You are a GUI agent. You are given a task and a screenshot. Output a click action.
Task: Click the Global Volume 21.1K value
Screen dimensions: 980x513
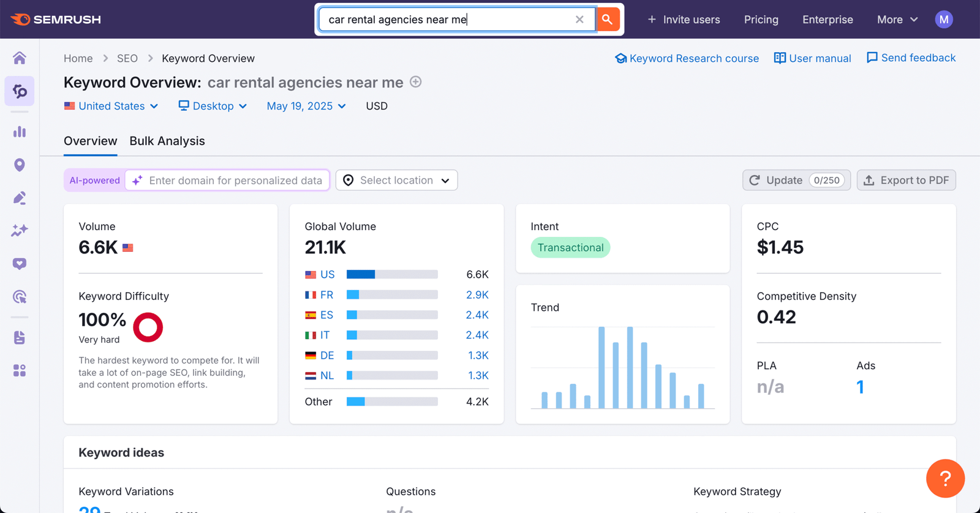coord(325,247)
